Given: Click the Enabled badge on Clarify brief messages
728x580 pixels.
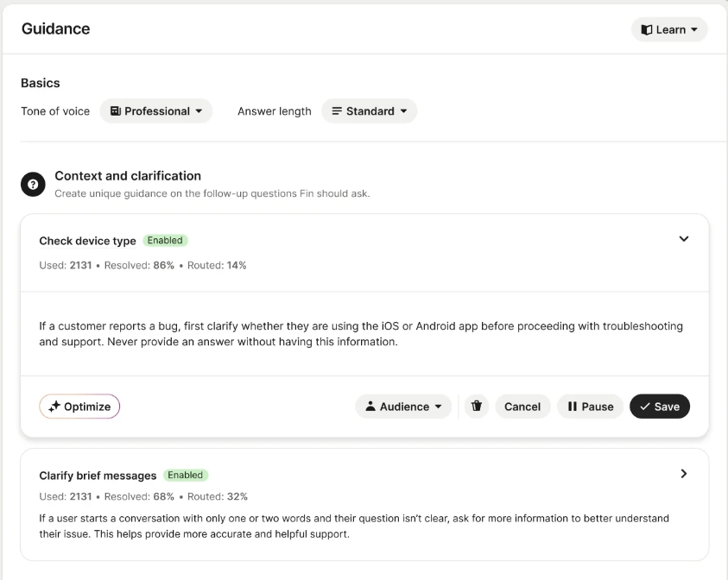Looking at the screenshot, I should [x=186, y=475].
